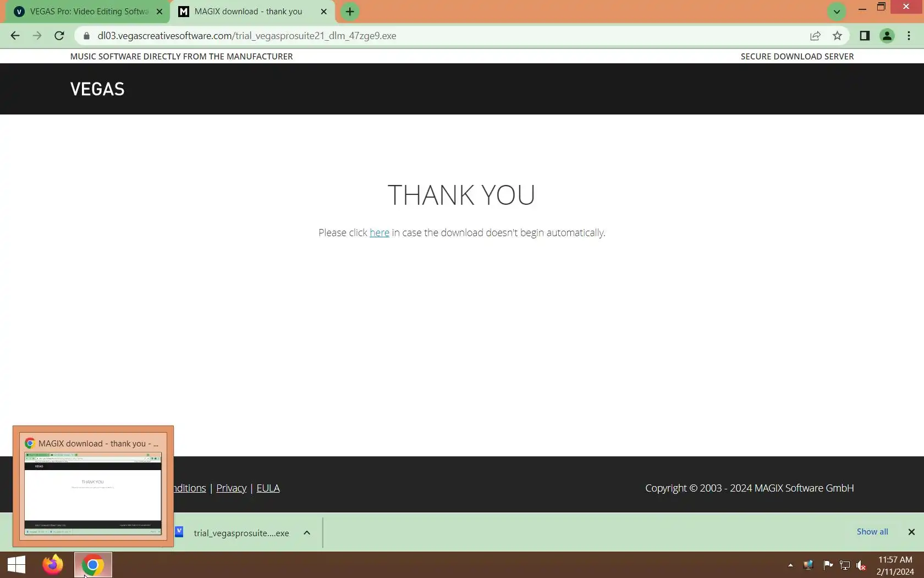Go back to the previous page
The image size is (924, 578).
(15, 36)
